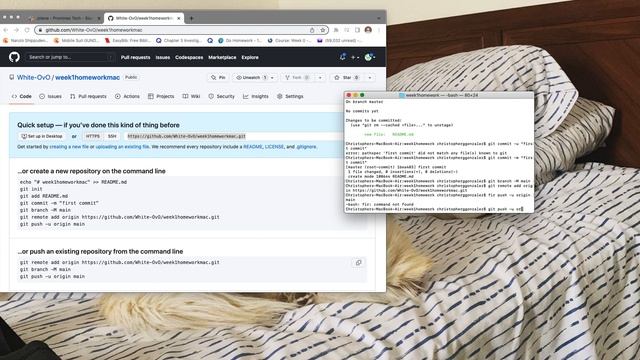Click the Chrome tab search chevron
640x360 pixels.
pos(379,18)
